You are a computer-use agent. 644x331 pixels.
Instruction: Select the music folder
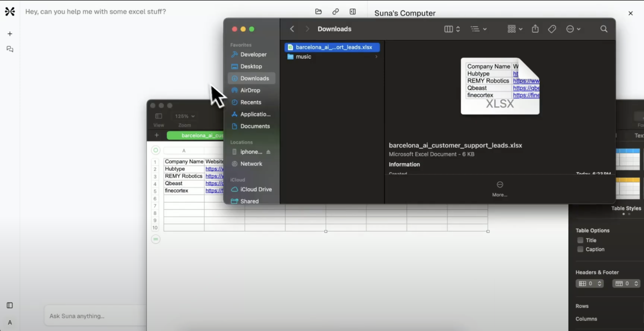pos(332,57)
